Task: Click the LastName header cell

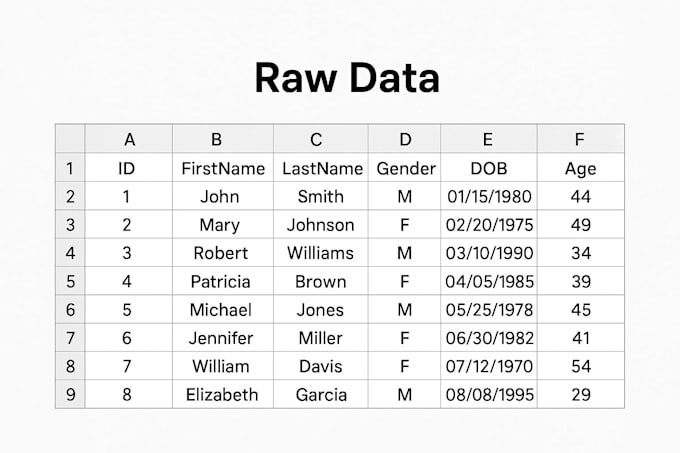Action: (321, 168)
